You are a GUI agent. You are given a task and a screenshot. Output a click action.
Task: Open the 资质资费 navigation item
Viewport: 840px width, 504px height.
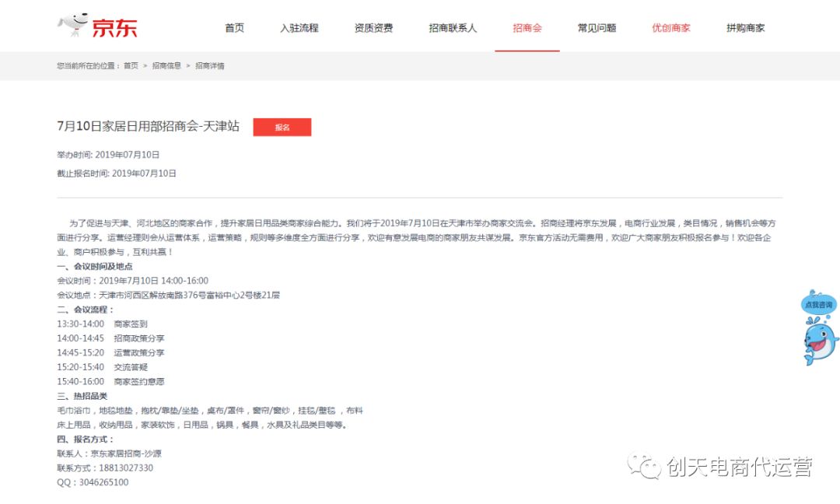coord(373,28)
